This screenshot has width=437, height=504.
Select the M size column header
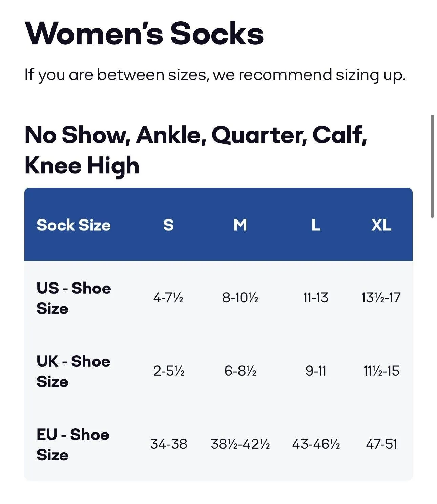pyautogui.click(x=240, y=225)
